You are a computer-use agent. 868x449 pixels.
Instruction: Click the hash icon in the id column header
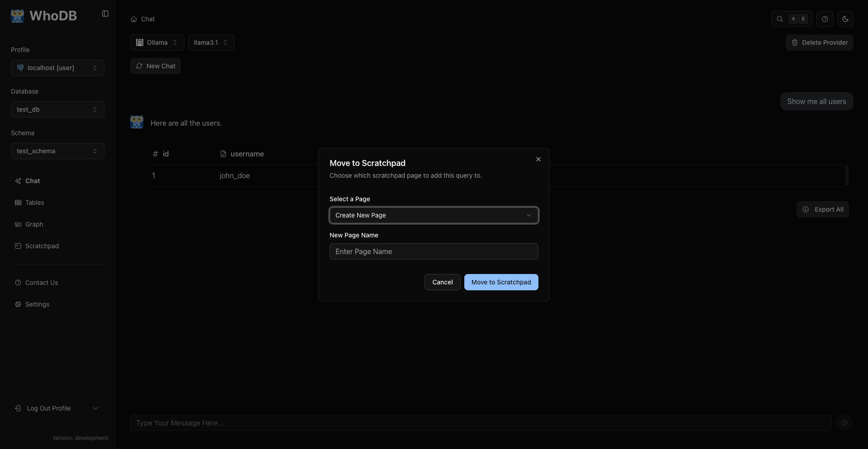pos(155,154)
